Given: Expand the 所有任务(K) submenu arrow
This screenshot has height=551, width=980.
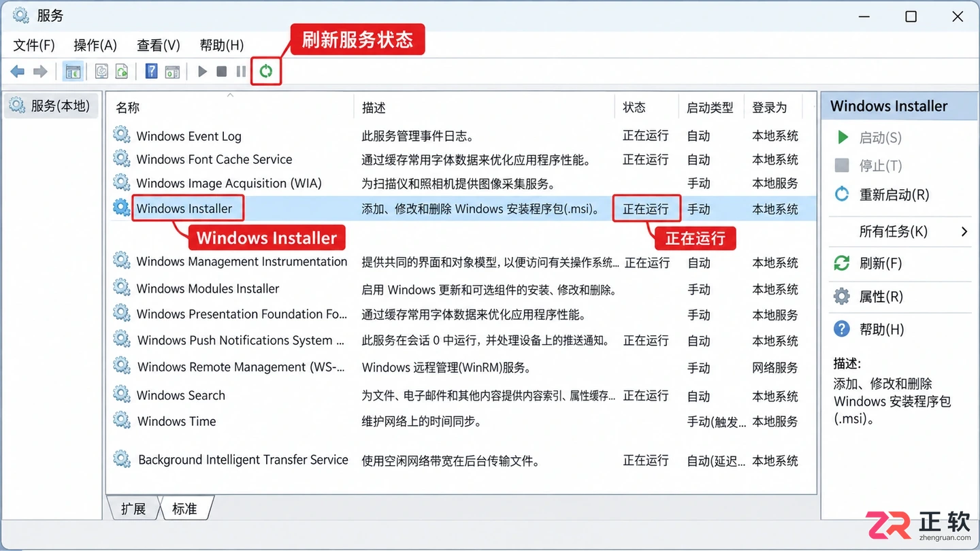Looking at the screenshot, I should coord(964,232).
